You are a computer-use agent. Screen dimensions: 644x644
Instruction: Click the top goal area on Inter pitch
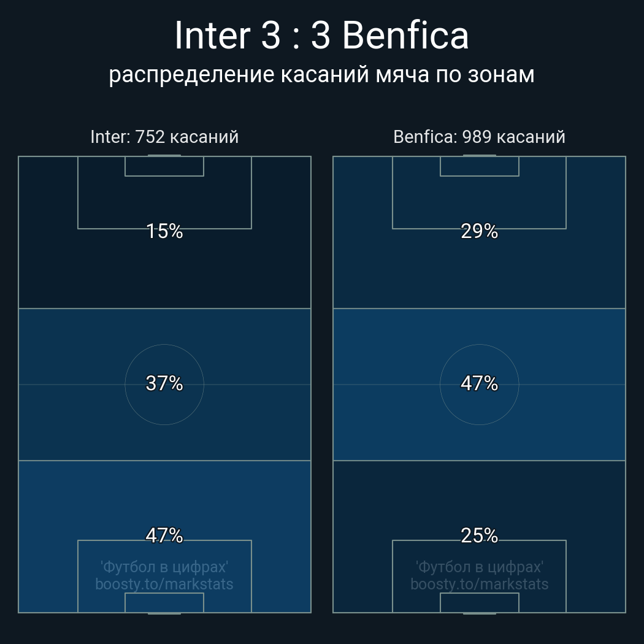click(164, 166)
